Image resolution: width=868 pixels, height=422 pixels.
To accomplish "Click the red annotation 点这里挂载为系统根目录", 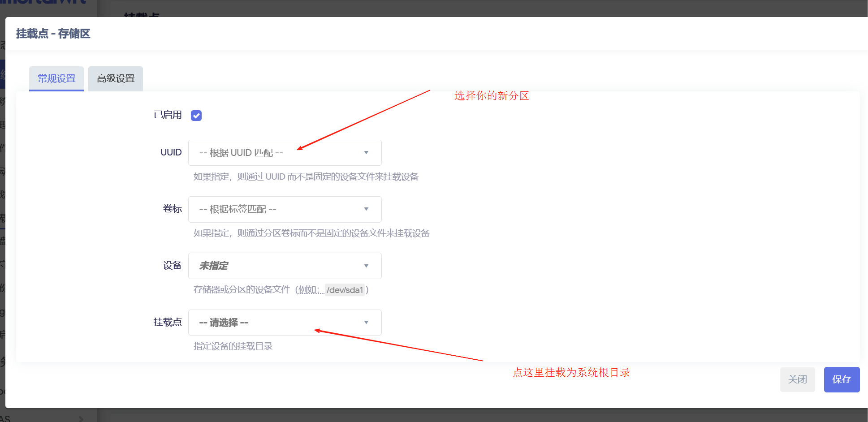I will 571,373.
